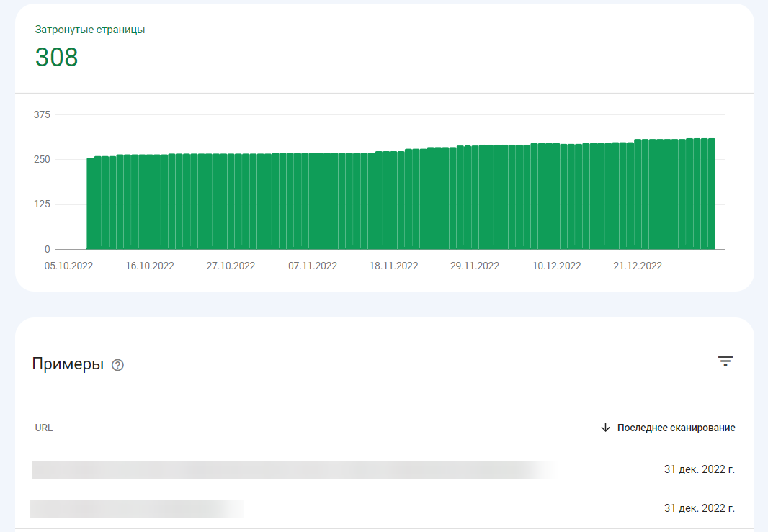
Task: Click the 375 y-axis value
Action: (x=42, y=114)
